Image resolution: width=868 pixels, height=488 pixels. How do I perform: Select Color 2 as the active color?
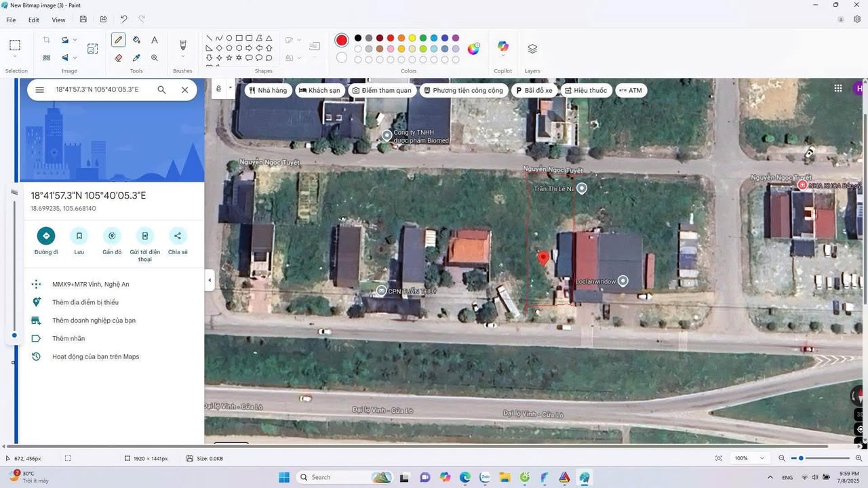click(342, 58)
